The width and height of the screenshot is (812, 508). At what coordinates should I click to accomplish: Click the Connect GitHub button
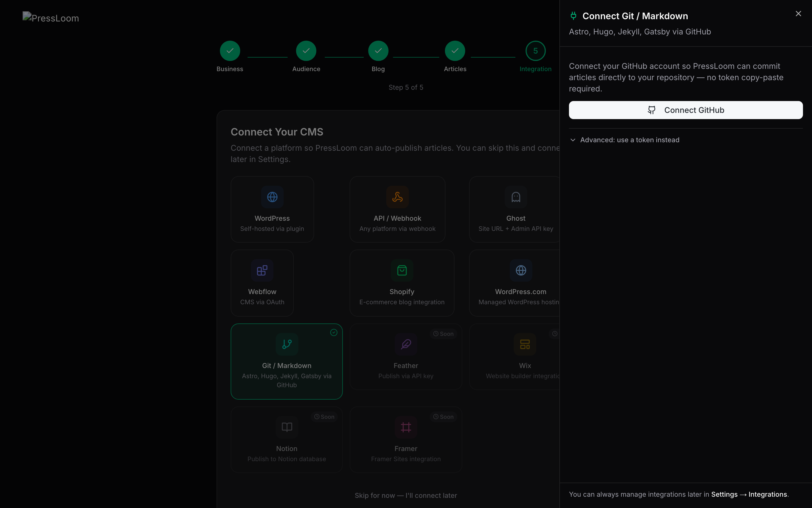click(x=685, y=110)
